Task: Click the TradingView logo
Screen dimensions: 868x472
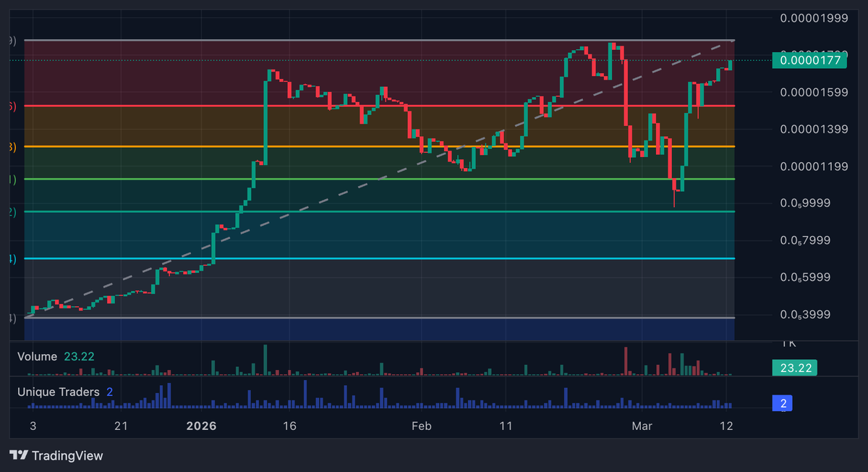Action: pos(56,455)
